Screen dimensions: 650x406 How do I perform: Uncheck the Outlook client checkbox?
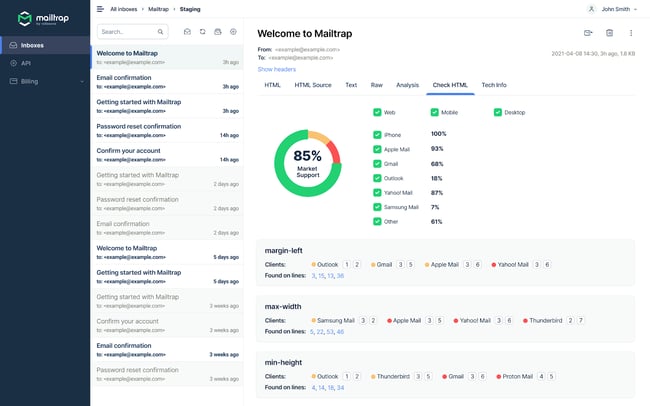click(377, 177)
